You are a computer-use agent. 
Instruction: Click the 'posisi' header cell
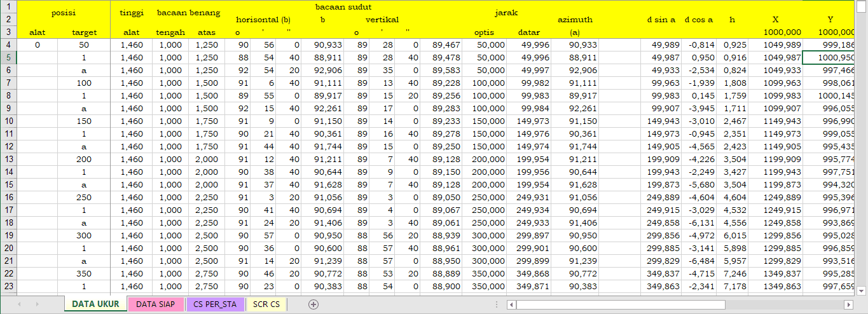tap(63, 12)
